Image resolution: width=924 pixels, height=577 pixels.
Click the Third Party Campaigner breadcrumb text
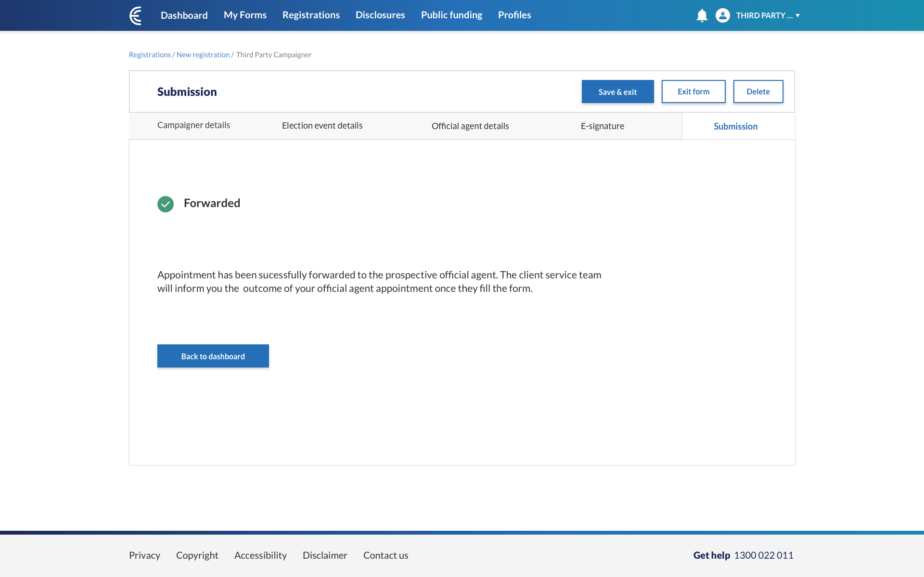point(274,55)
